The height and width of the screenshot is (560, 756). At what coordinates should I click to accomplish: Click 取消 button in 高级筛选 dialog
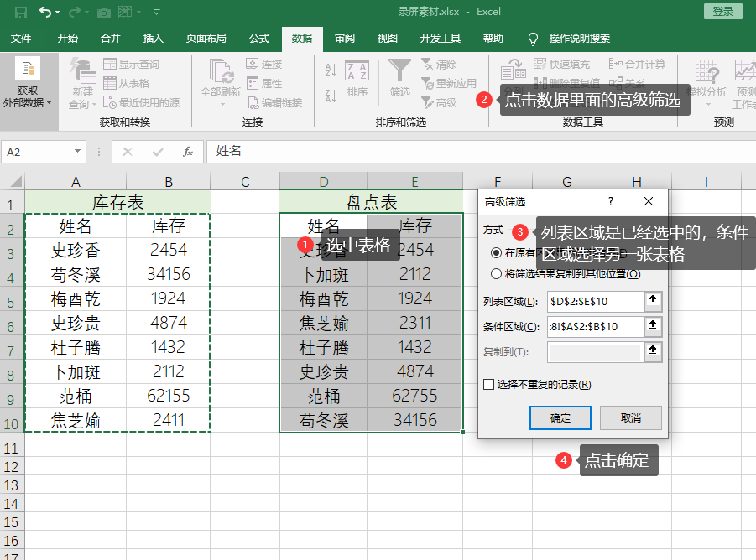tap(631, 417)
